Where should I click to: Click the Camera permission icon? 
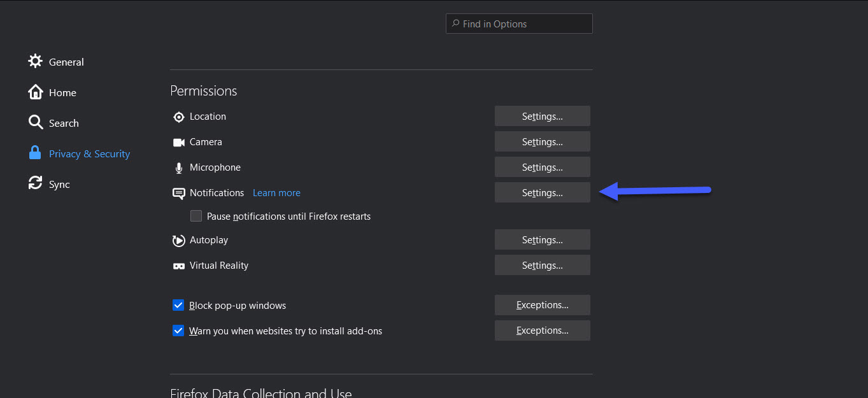click(x=179, y=142)
